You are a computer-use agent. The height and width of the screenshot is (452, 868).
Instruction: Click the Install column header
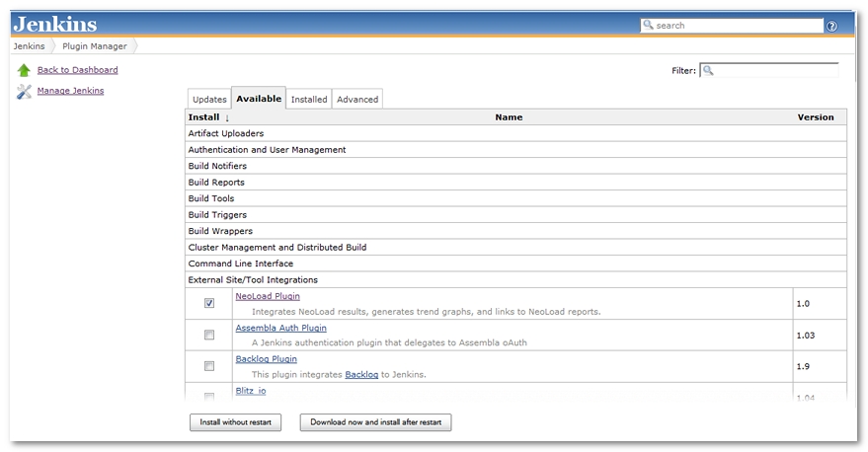click(203, 117)
